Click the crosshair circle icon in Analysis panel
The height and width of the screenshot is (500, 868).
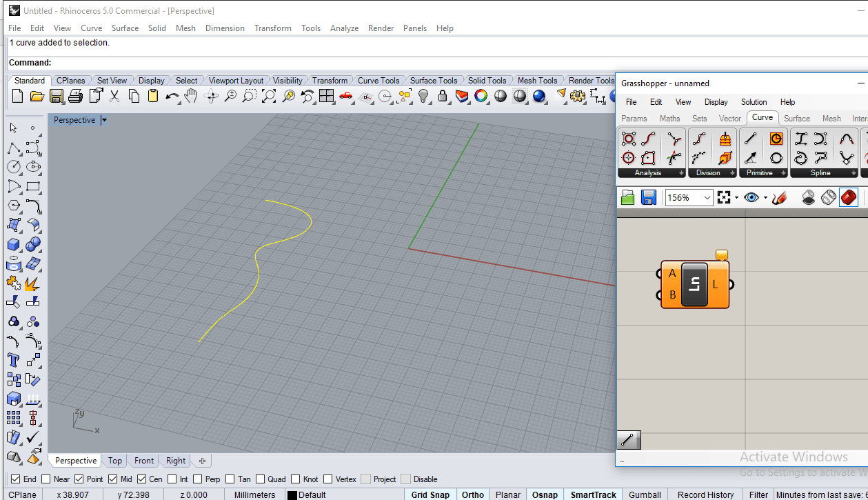coord(629,158)
